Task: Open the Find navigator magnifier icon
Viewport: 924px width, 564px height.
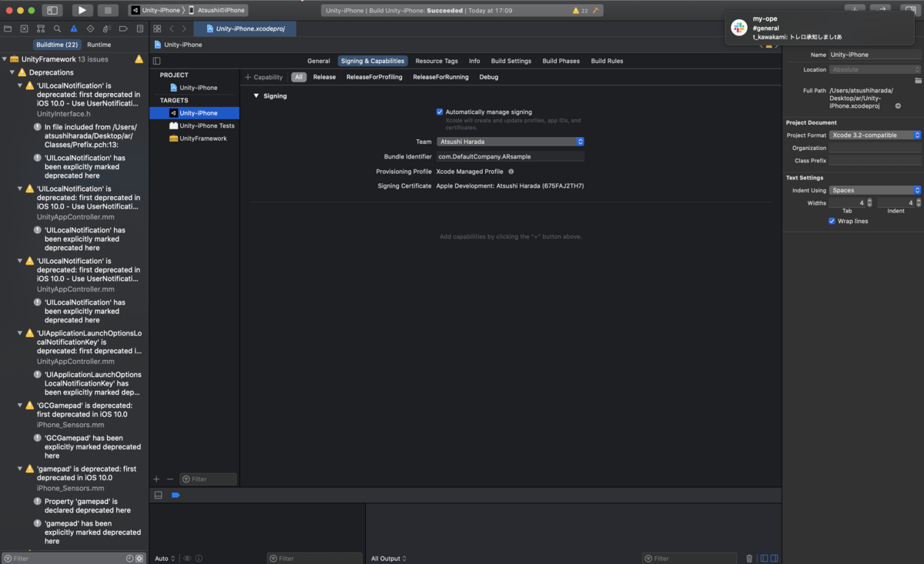Action: [57, 28]
